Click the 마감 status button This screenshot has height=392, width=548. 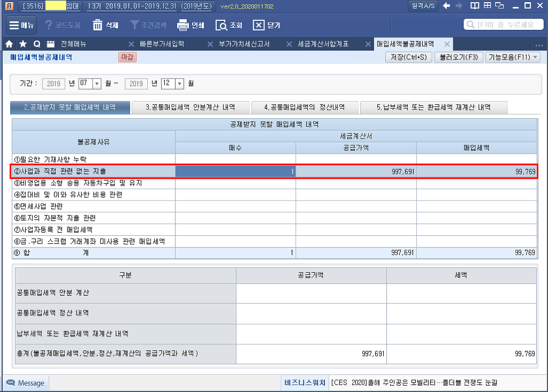tap(127, 57)
